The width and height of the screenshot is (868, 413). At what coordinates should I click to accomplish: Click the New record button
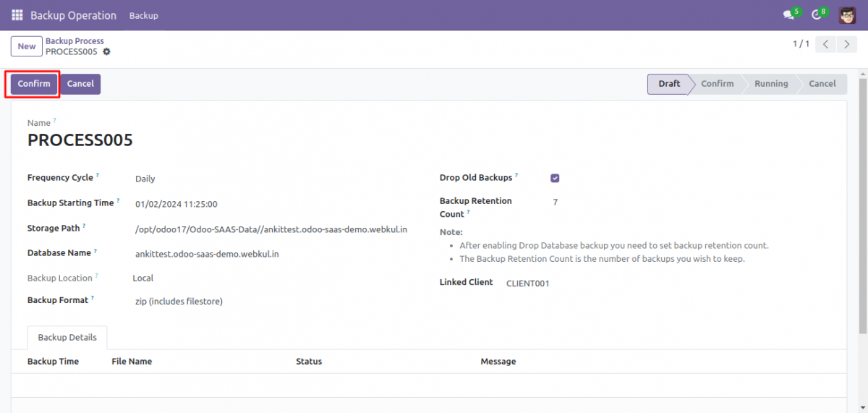pos(27,46)
